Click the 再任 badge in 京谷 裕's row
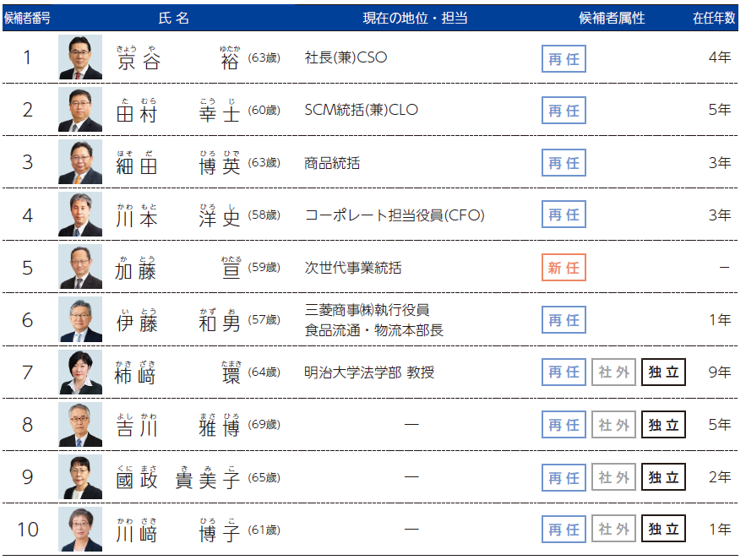The image size is (746, 560). [x=564, y=58]
